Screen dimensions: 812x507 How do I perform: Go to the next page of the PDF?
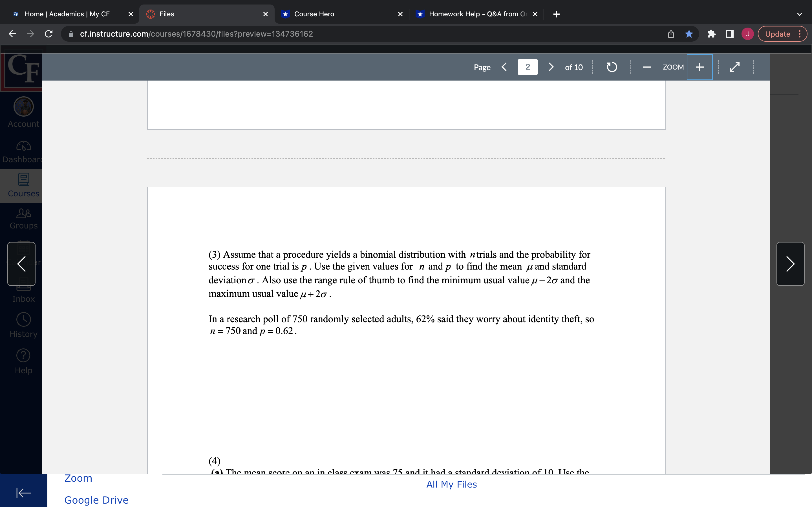551,67
